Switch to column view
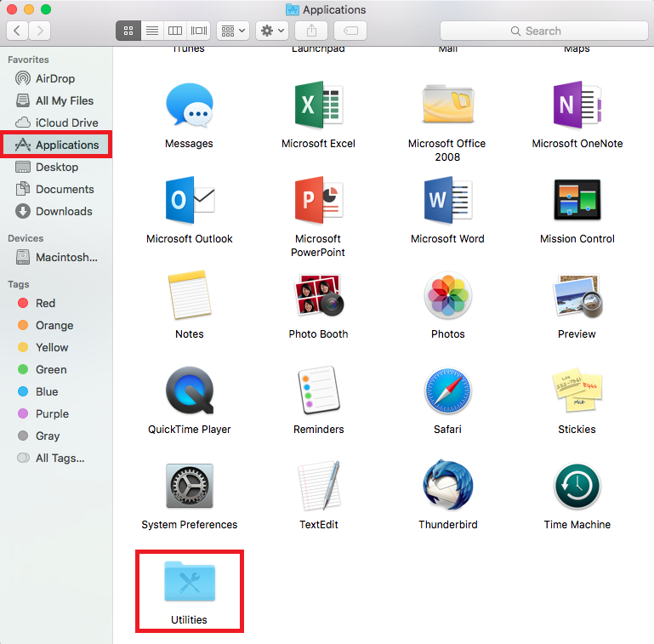654x644 pixels. [175, 31]
